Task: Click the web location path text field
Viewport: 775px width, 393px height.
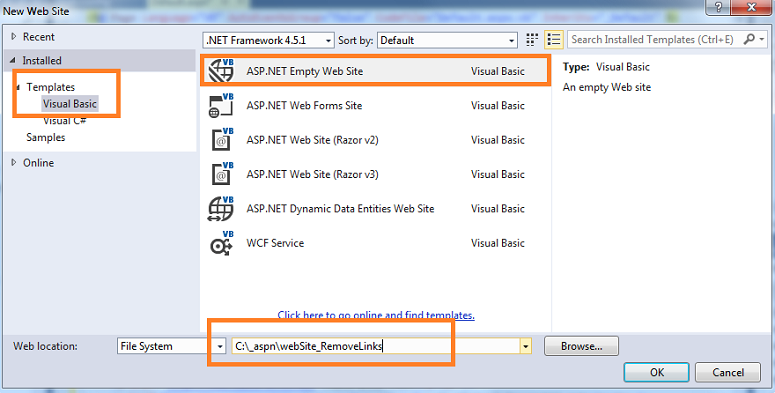Action: pyautogui.click(x=376, y=346)
